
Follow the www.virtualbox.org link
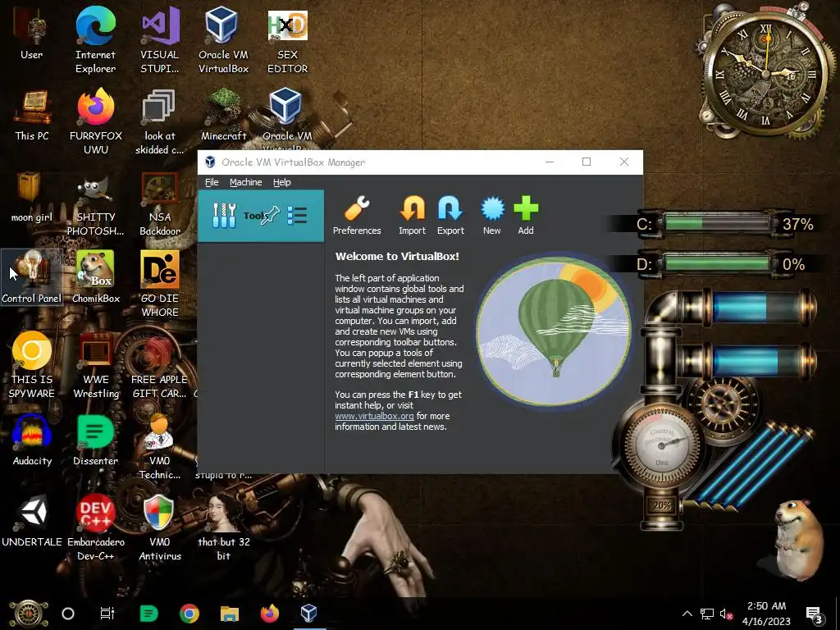[374, 416]
